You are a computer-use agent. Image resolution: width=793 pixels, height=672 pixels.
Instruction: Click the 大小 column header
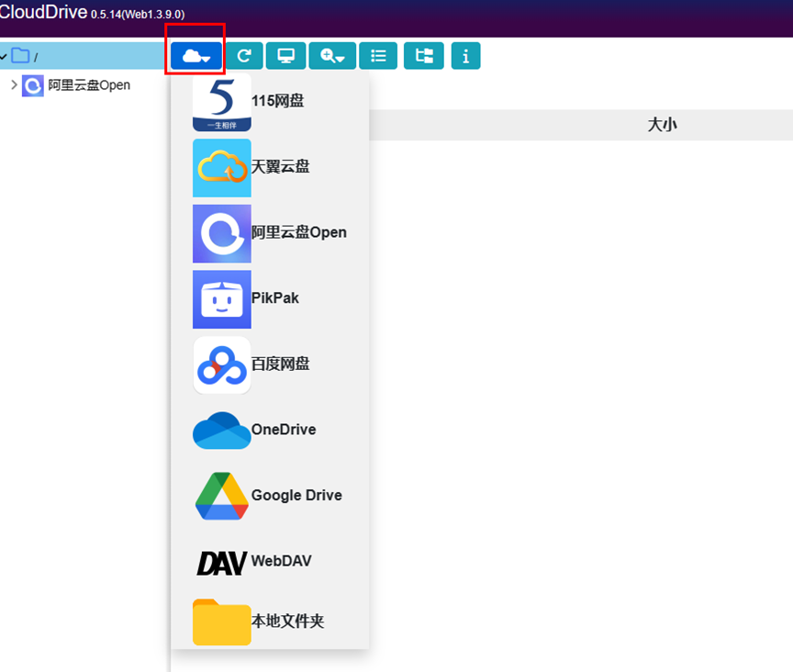[x=662, y=125]
